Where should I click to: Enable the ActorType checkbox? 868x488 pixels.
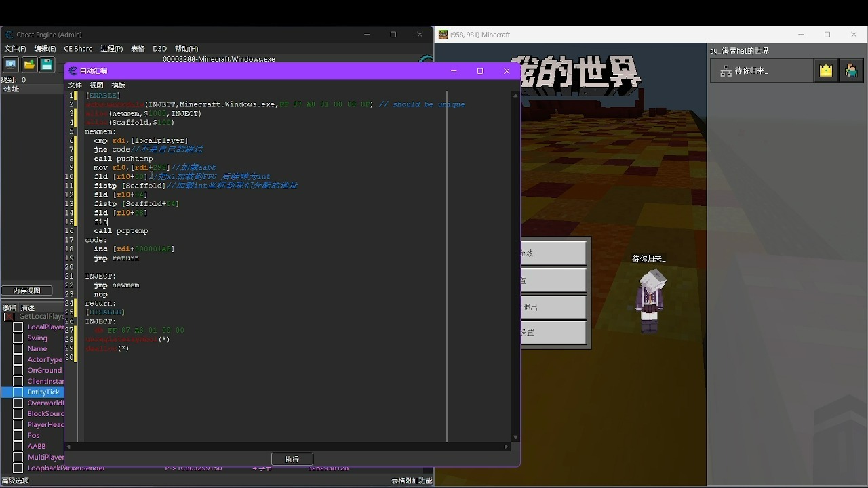18,360
